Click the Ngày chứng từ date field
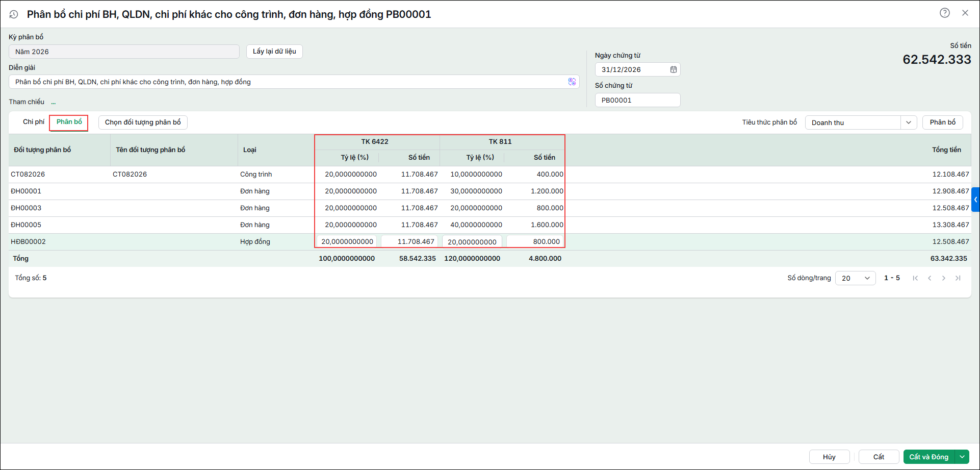This screenshot has height=470, width=980. coord(637,69)
